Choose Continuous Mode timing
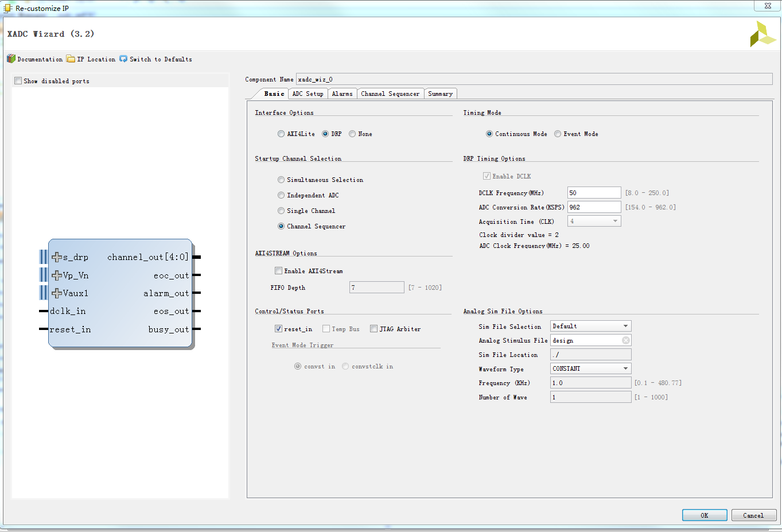 pyautogui.click(x=489, y=134)
